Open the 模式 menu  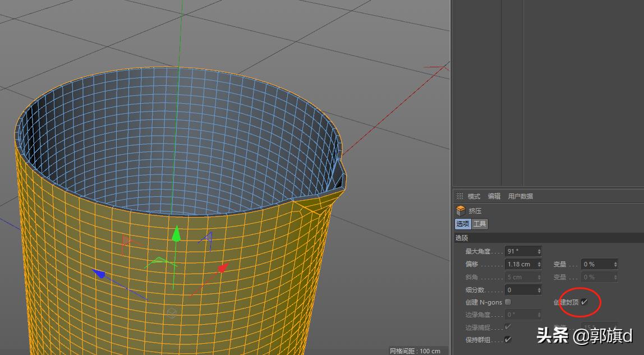[x=474, y=196]
